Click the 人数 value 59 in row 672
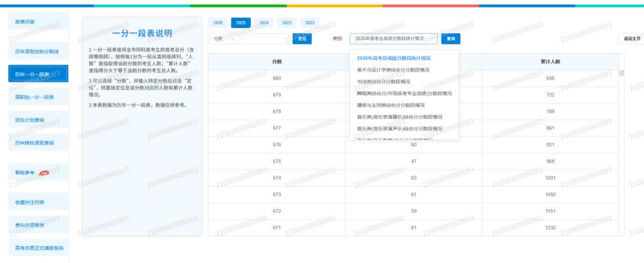 point(414,211)
